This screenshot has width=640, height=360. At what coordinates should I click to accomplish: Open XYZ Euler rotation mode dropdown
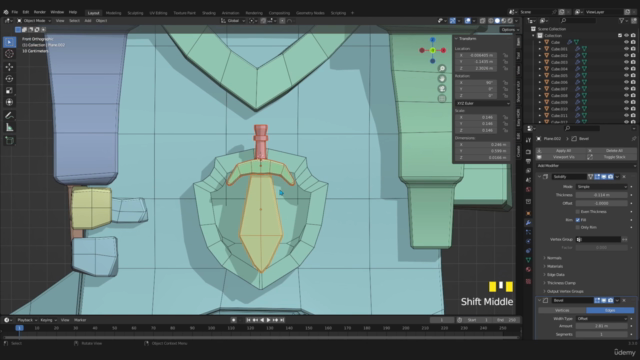[482, 103]
